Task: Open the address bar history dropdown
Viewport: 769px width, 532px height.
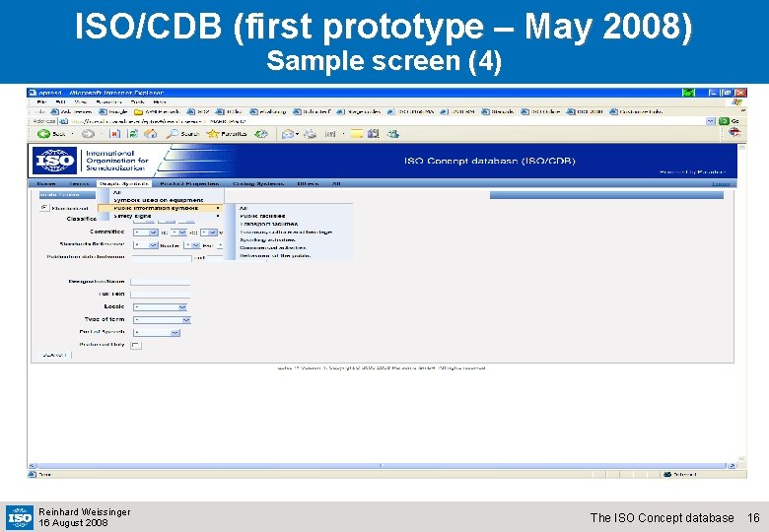Action: tap(711, 121)
